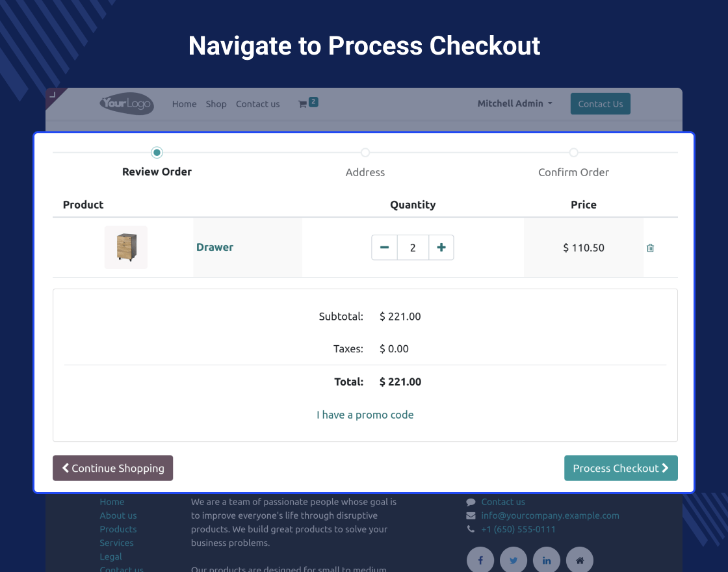
Task: Click info@yourcompany.example.com email link
Action: 550,515
